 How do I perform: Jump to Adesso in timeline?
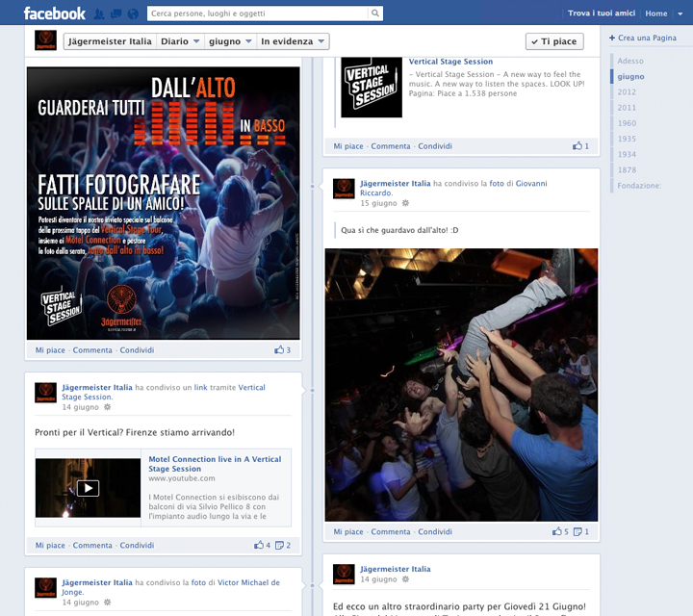(x=630, y=61)
